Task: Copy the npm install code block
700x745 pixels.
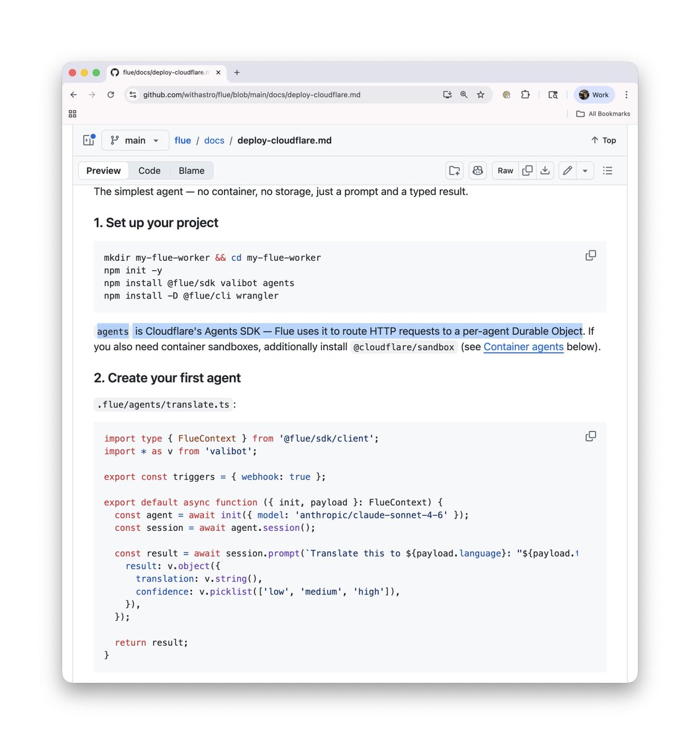Action: coord(591,255)
